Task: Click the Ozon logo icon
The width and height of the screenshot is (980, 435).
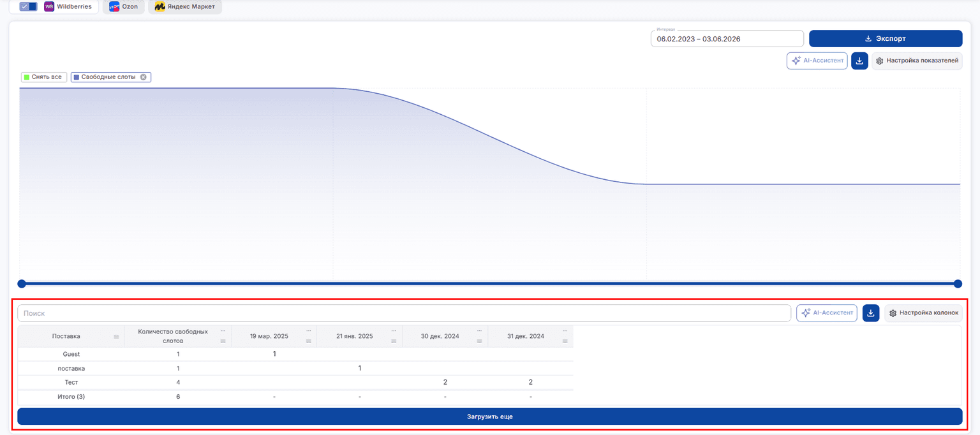Action: [x=114, y=6]
